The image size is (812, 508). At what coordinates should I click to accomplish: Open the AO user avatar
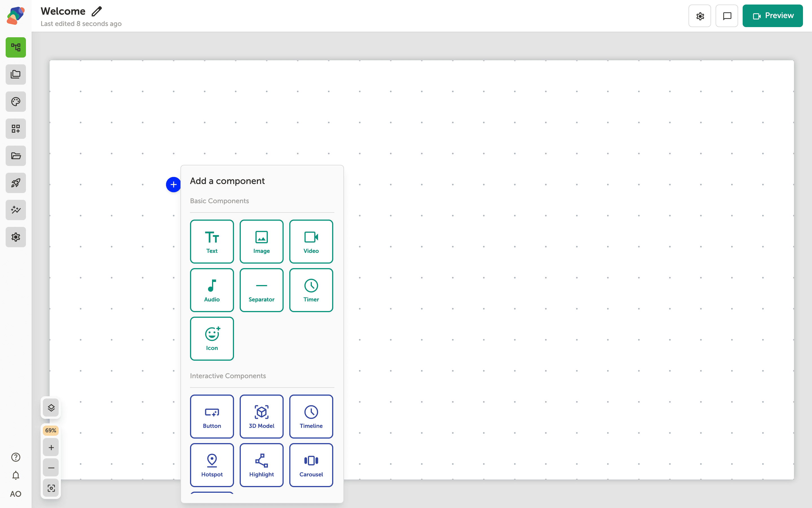[x=16, y=494]
